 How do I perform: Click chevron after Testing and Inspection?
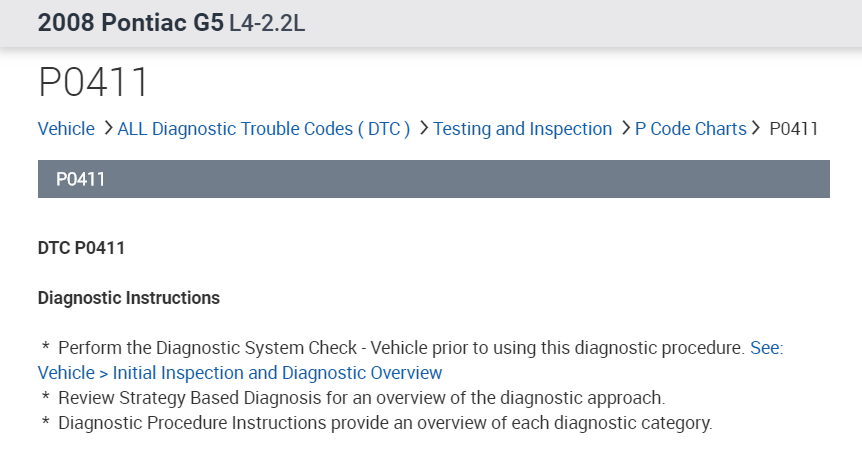click(625, 129)
